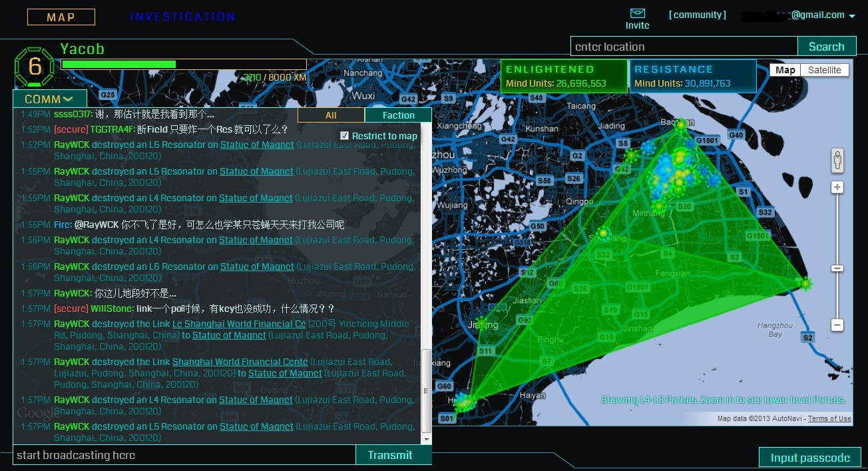Switch map view to Satellite
Screen dimensions: 868x471
825,70
